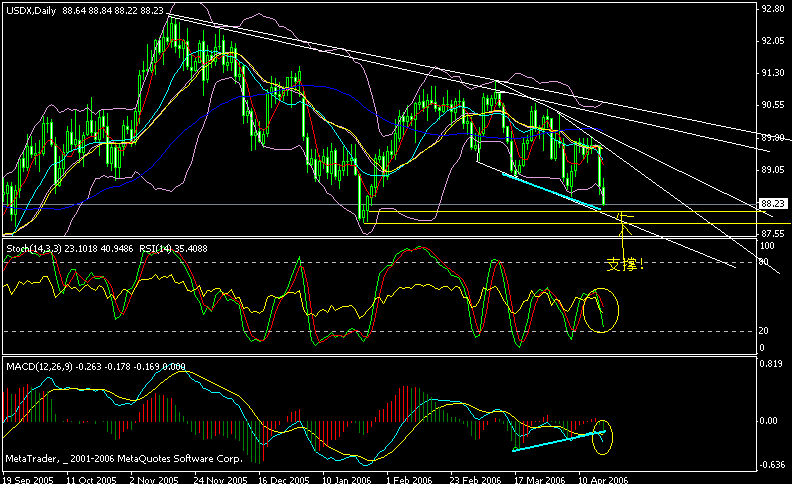Click the 10 Jan 2006 date label
The height and width of the screenshot is (484, 792).
click(347, 479)
